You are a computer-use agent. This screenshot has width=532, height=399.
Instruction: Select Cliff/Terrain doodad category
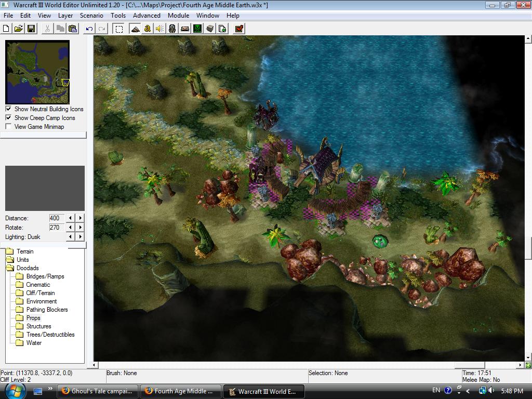[41, 293]
